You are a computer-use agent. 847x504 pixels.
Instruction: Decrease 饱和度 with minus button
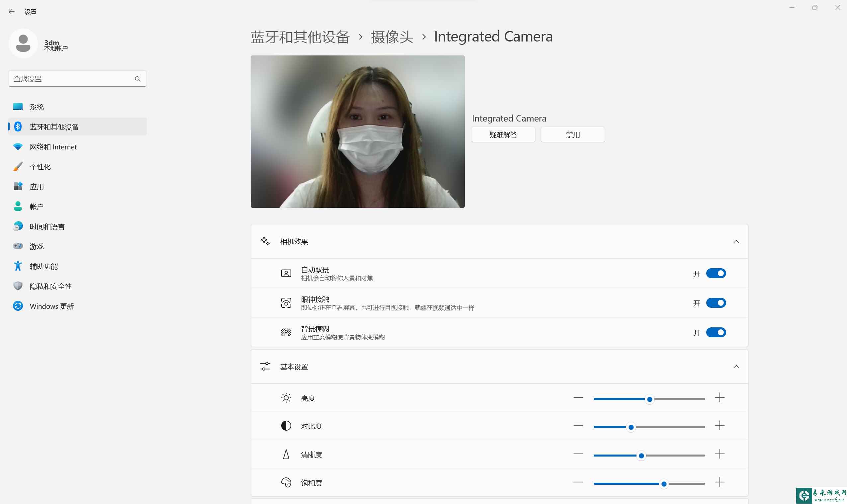(x=578, y=482)
